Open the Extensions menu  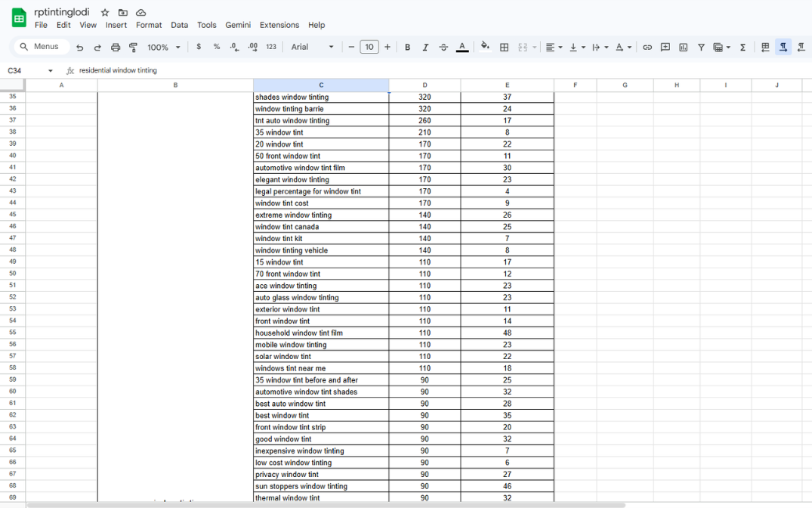click(279, 25)
